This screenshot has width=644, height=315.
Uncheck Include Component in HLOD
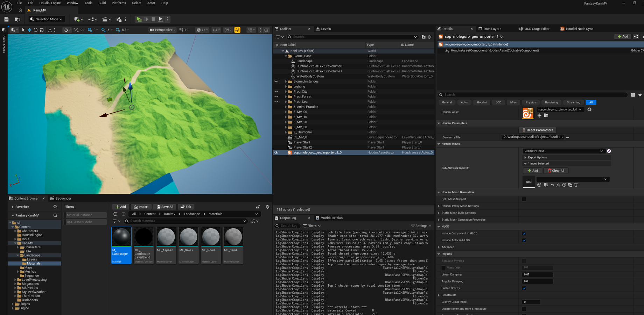[x=524, y=234]
